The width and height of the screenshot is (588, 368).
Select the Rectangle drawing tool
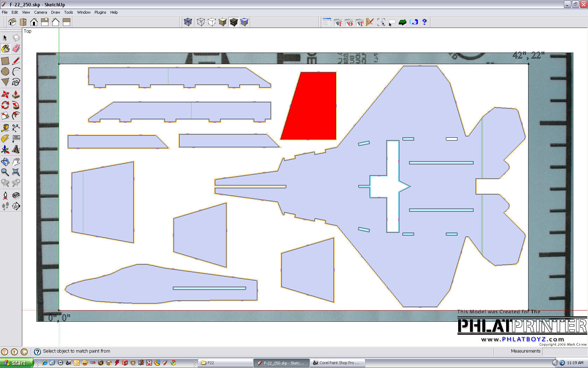tap(5, 61)
